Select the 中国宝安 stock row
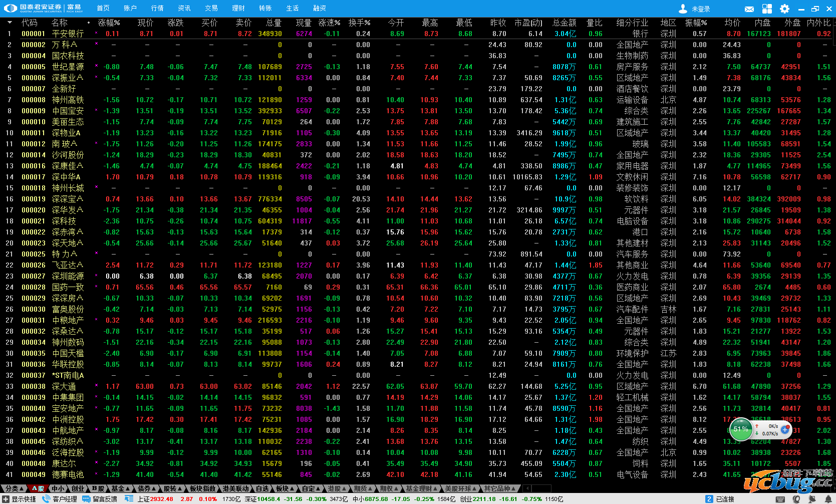This screenshot has width=836, height=504. [416, 111]
